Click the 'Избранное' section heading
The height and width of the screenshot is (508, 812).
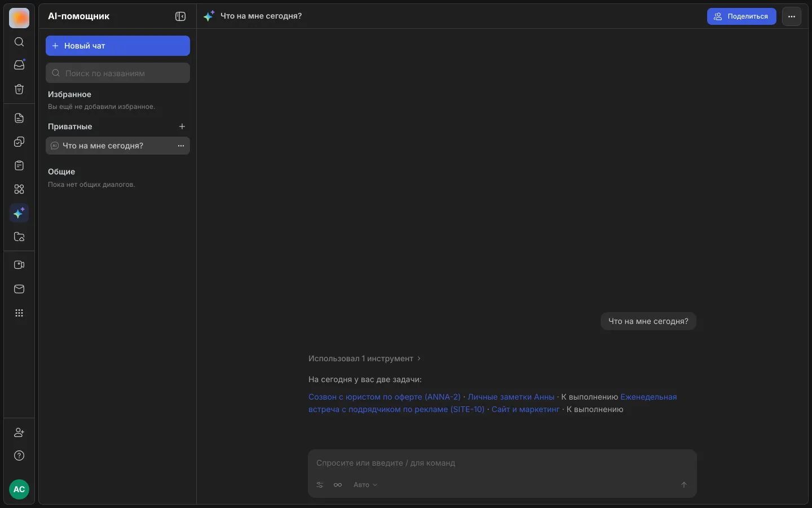[x=69, y=94]
